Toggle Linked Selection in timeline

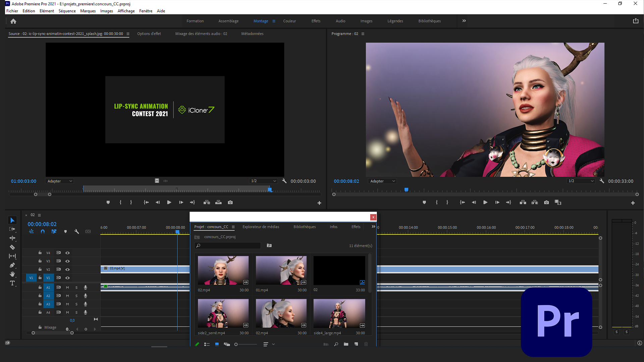point(54,232)
